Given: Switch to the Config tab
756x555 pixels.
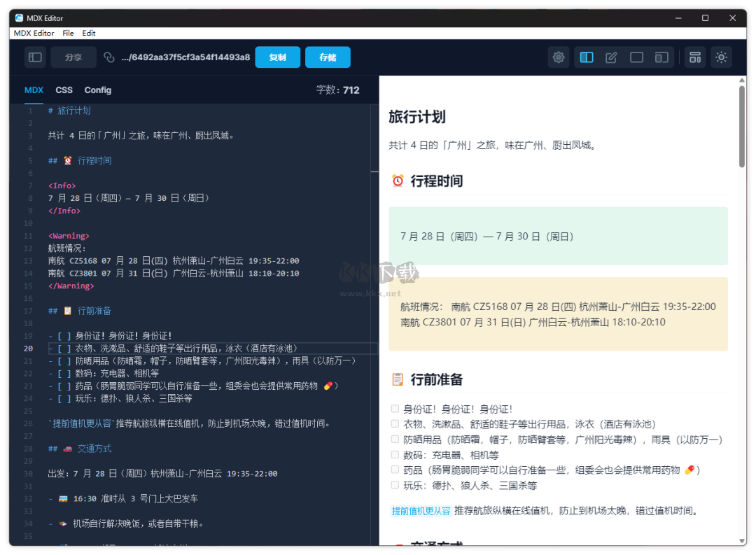Looking at the screenshot, I should [x=98, y=90].
